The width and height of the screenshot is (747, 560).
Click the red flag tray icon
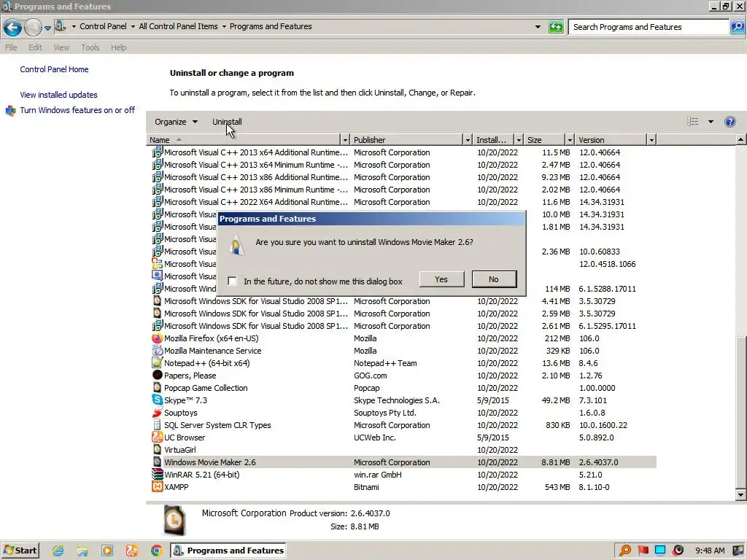pos(643,551)
